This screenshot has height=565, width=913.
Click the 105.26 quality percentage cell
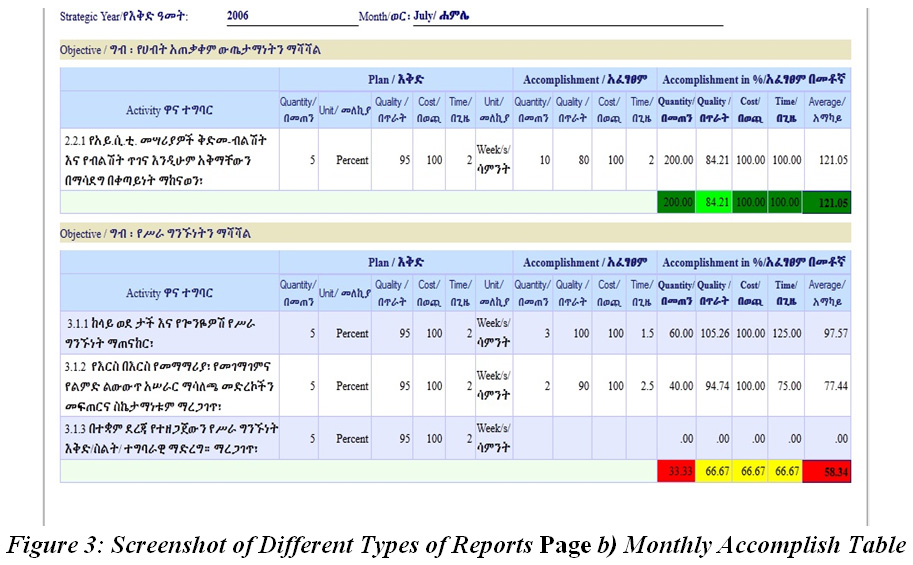pos(712,332)
